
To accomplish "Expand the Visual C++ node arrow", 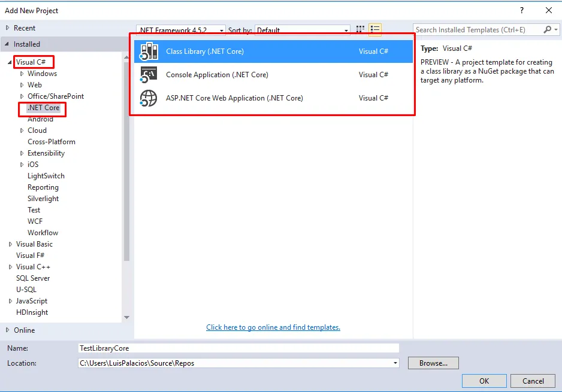I will point(10,267).
